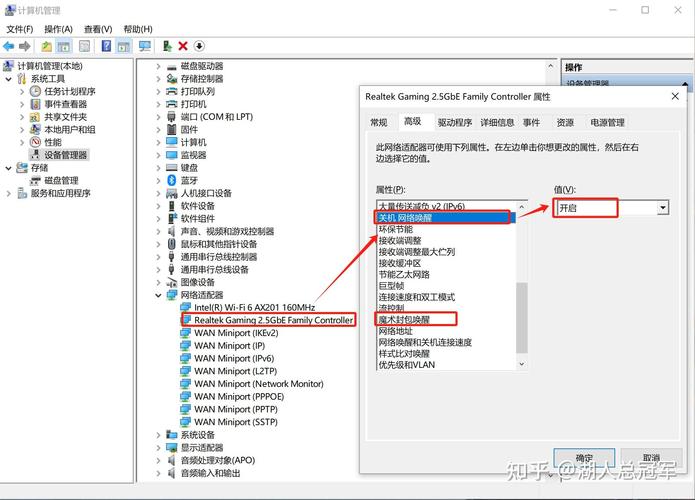Open the 帮助(H) menu
Image resolution: width=695 pixels, height=500 pixels.
[x=138, y=29]
